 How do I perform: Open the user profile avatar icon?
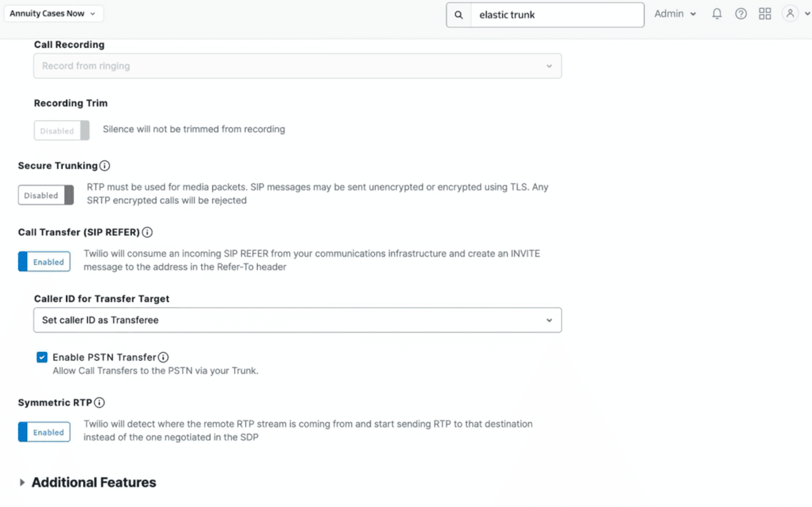pyautogui.click(x=790, y=14)
